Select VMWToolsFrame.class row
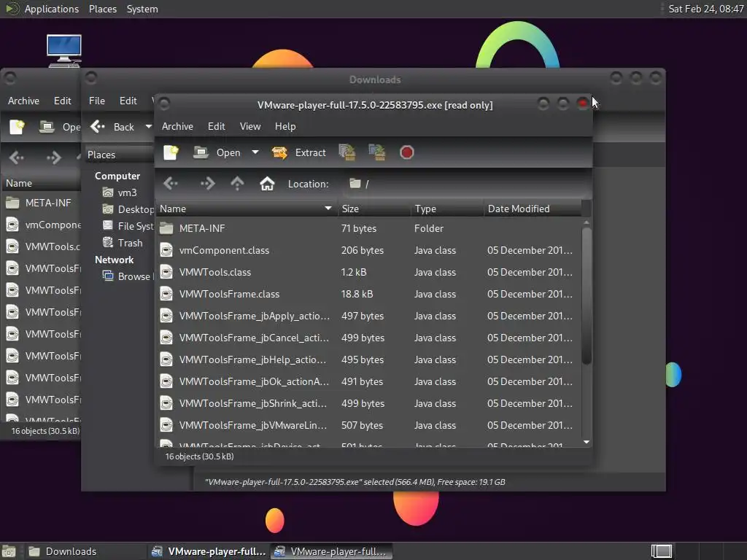This screenshot has height=560, width=747. [x=369, y=295]
